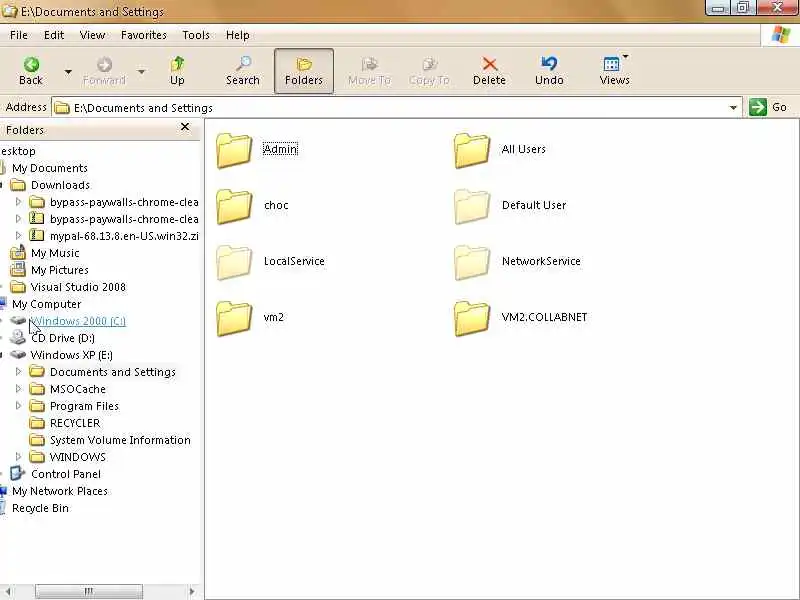The height and width of the screenshot is (600, 800).
Task: Undo the last action
Action: click(x=549, y=71)
